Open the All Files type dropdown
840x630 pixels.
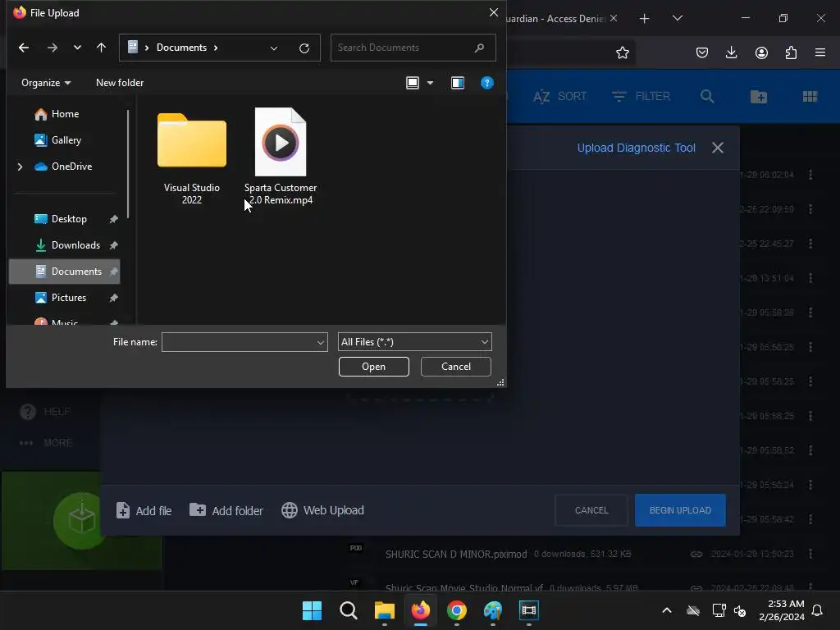pyautogui.click(x=414, y=342)
